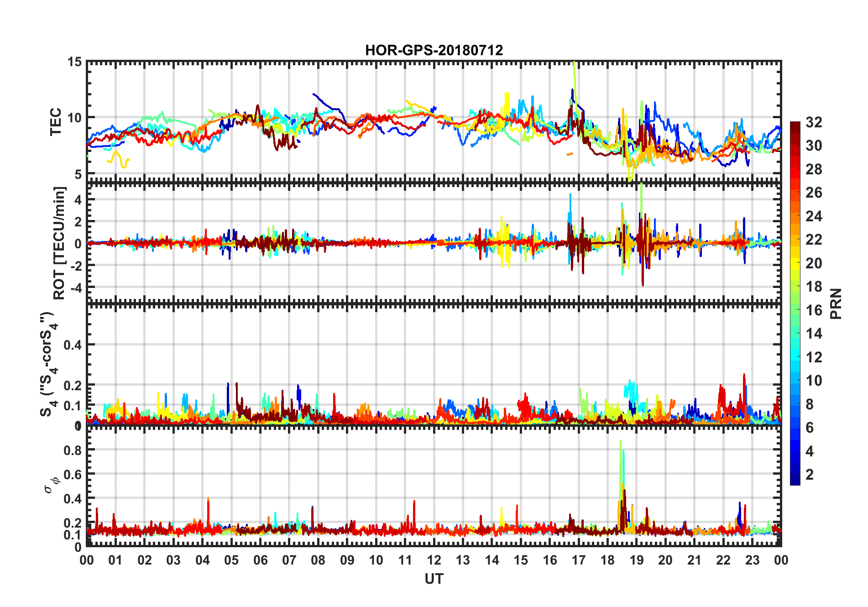
Task: Click inside the TEC time-series panel
Action: (434, 122)
